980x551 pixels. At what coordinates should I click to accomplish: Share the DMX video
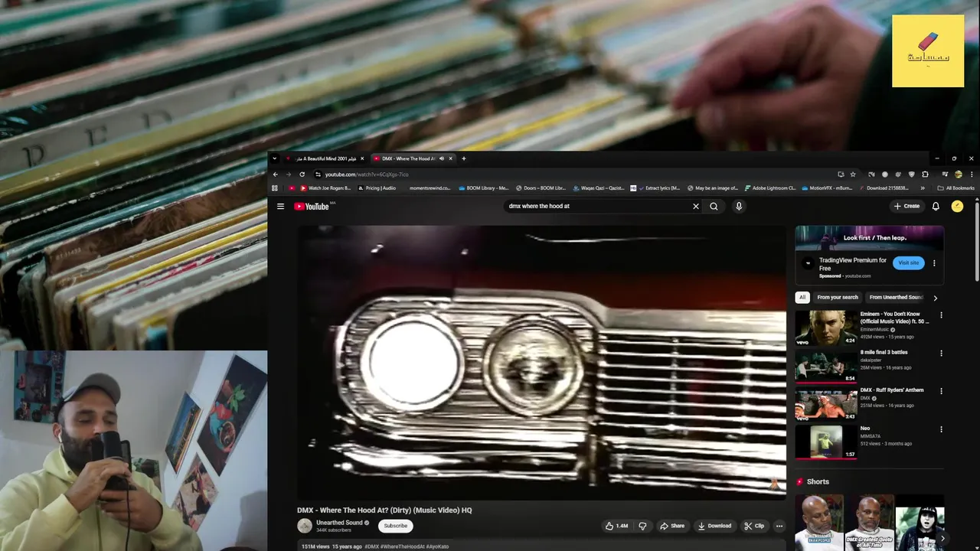(x=672, y=526)
